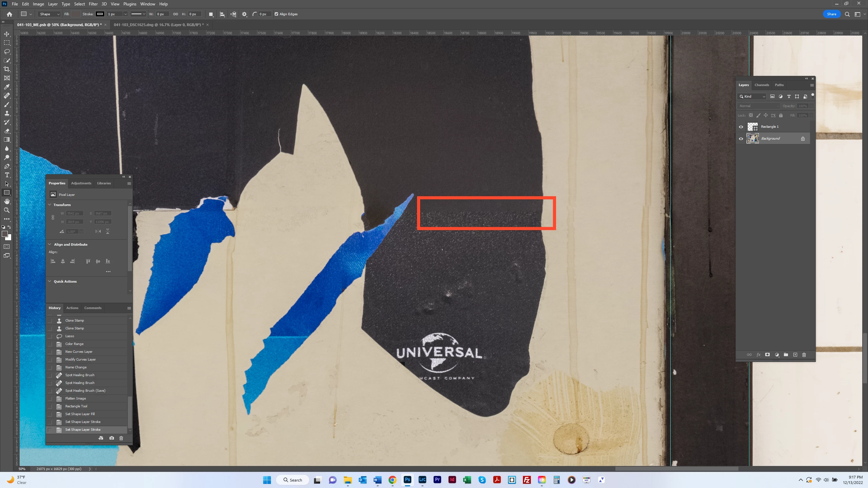The width and height of the screenshot is (868, 488).
Task: Click the Share button
Action: (831, 14)
